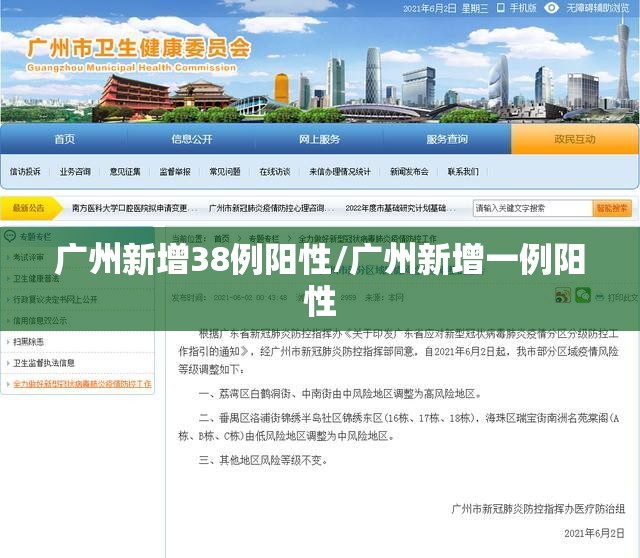Click signature 广州市新冠肺炎防控指挥办医疗防治组
The height and width of the screenshot is (558, 640).
(538, 509)
